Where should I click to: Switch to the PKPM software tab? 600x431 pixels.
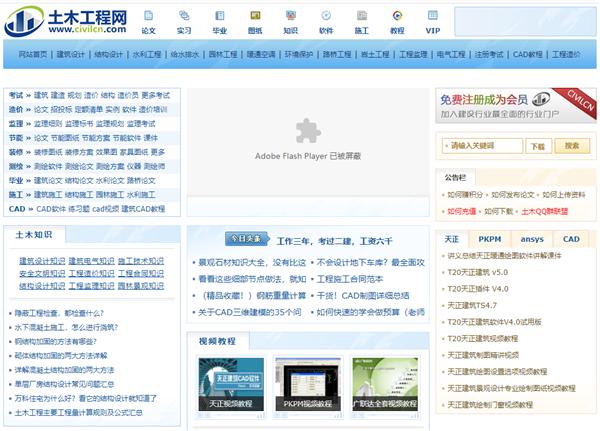pyautogui.click(x=490, y=239)
